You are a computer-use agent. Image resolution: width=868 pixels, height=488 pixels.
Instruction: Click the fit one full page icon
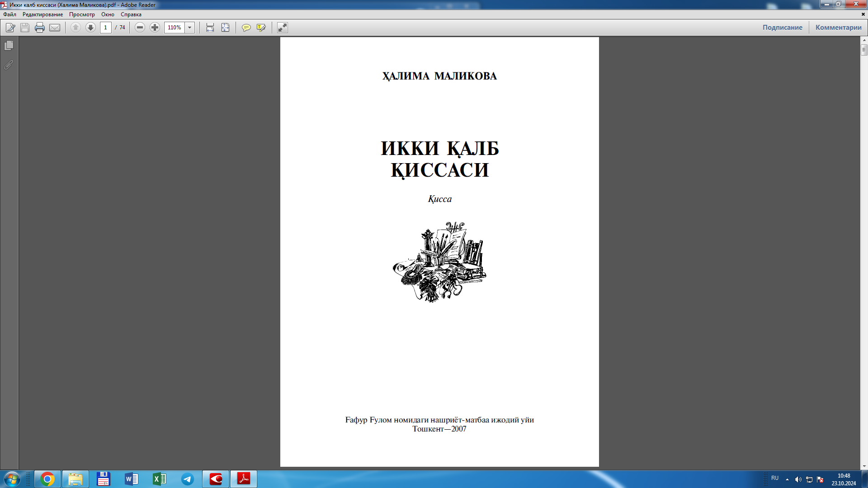pyautogui.click(x=225, y=28)
